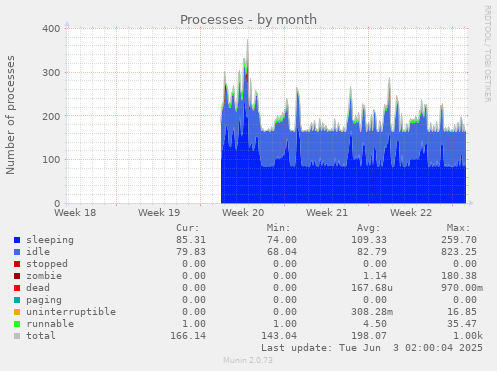The height and width of the screenshot is (371, 497).
Task: Click the 200 y-axis tick label
Action: point(51,116)
